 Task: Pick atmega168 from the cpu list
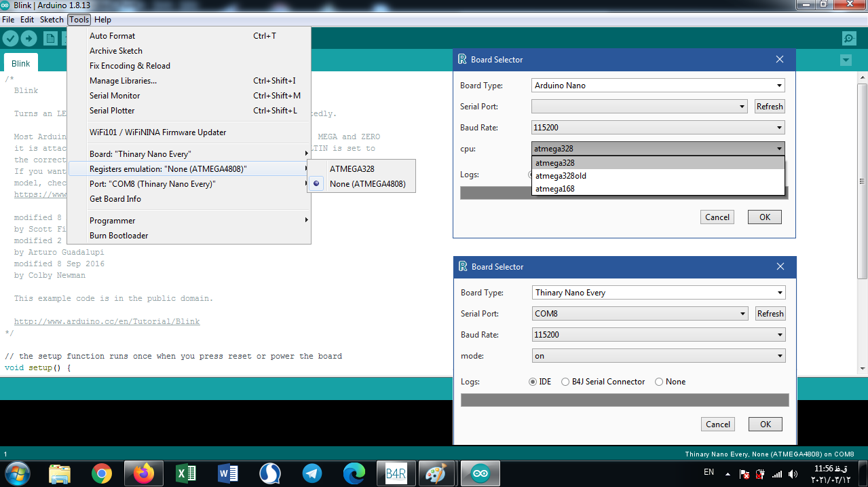658,189
